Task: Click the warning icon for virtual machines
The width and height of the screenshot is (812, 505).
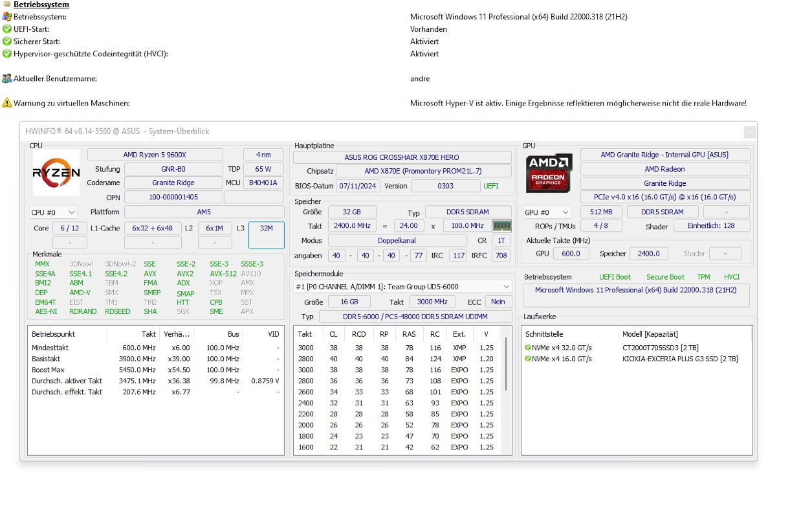Action: pos(7,103)
